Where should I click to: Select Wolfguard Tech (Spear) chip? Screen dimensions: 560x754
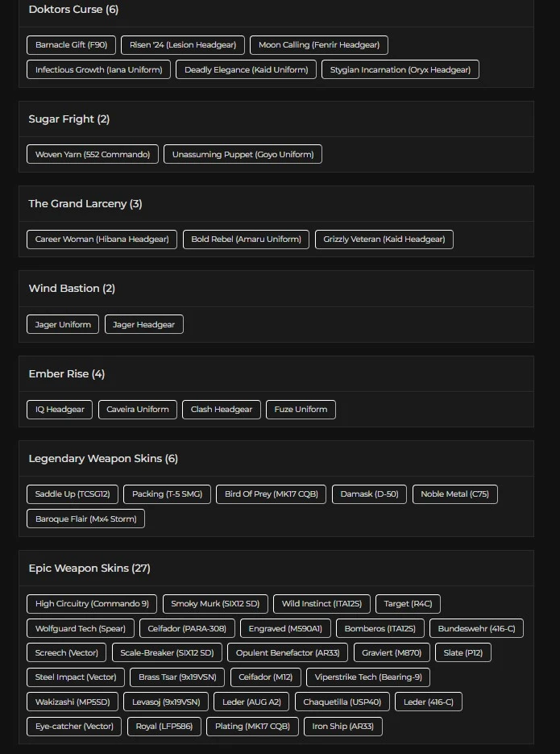[x=81, y=629]
